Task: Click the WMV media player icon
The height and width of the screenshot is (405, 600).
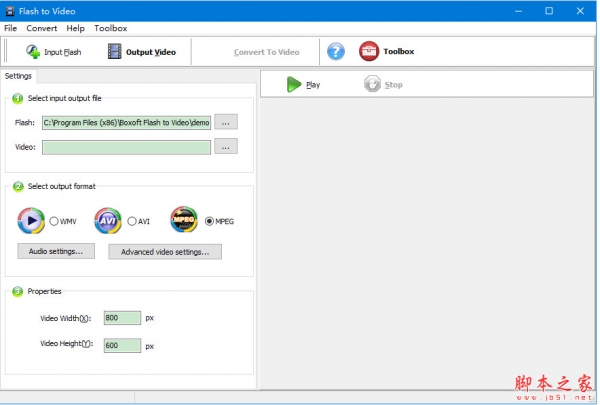Action: coord(31,220)
